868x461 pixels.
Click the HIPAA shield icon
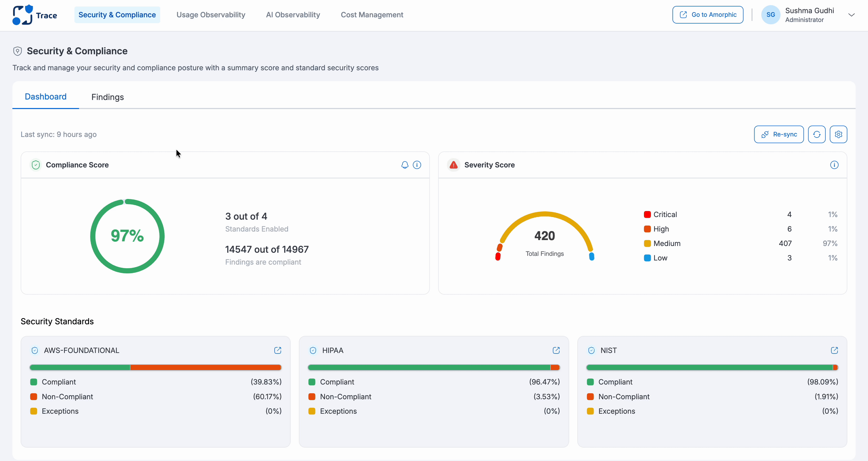(x=313, y=350)
